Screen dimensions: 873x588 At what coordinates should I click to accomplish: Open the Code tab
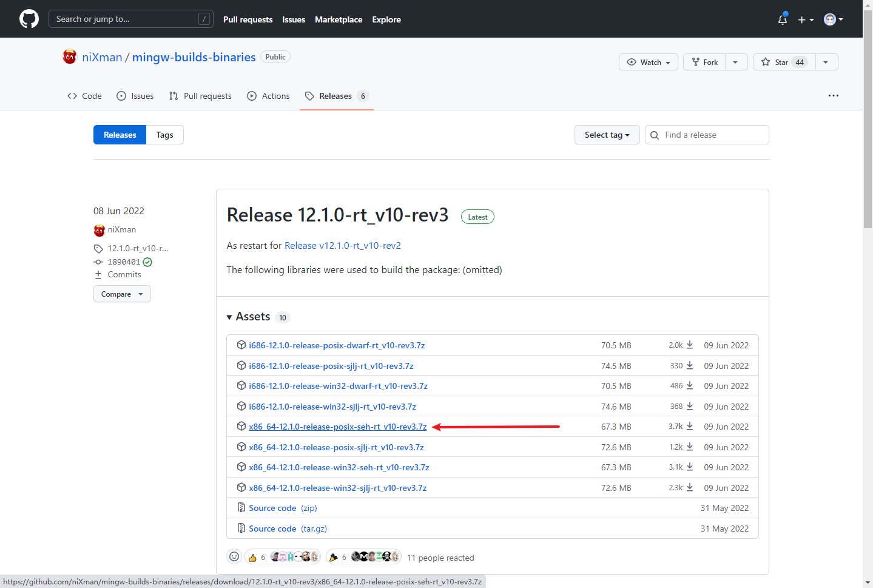85,96
